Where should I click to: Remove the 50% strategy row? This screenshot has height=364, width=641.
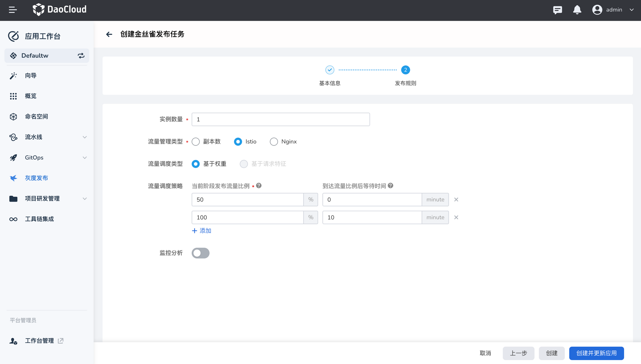[456, 200]
